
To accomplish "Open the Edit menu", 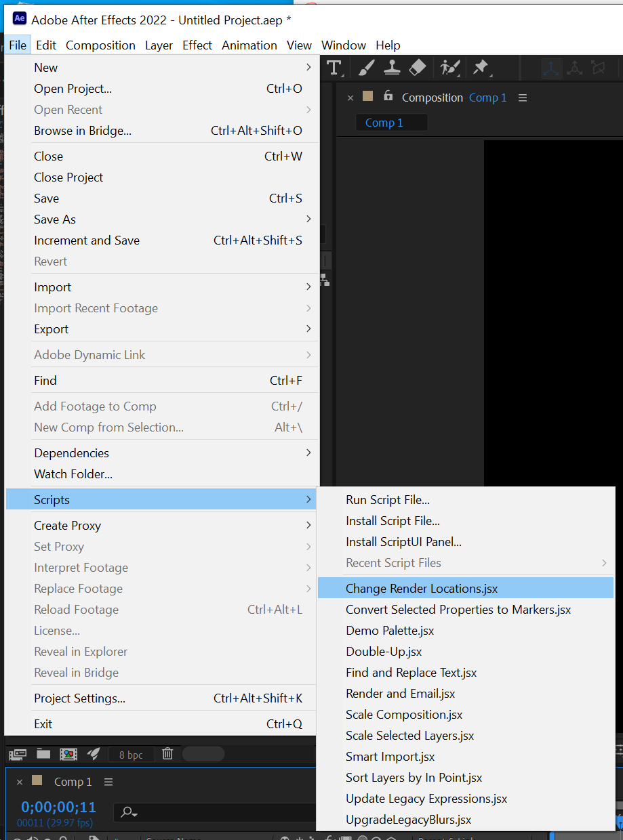I will [x=46, y=45].
